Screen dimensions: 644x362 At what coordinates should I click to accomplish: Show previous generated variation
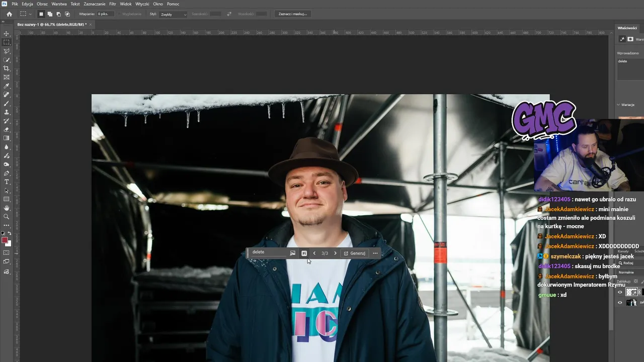click(314, 253)
